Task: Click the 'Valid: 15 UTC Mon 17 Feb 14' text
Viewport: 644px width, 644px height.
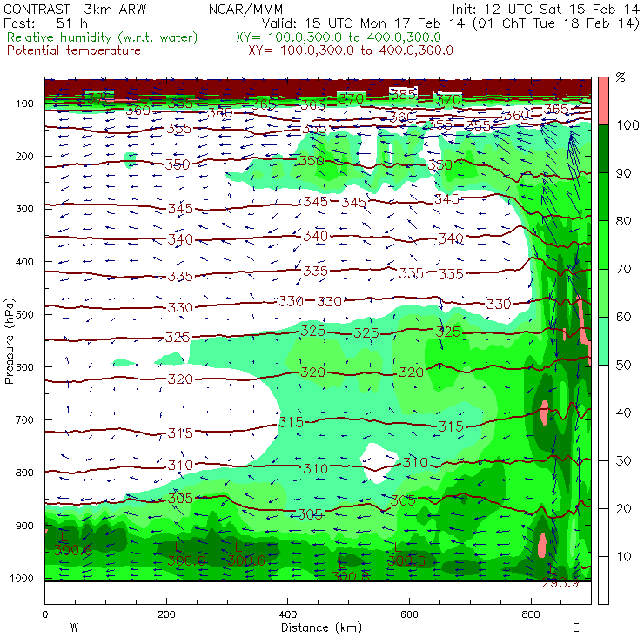Action: point(364,23)
